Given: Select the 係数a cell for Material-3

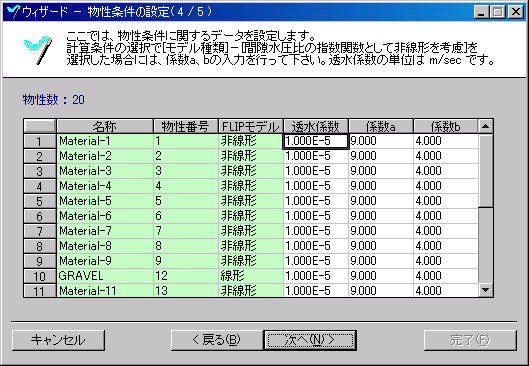Looking at the screenshot, I should point(381,171).
